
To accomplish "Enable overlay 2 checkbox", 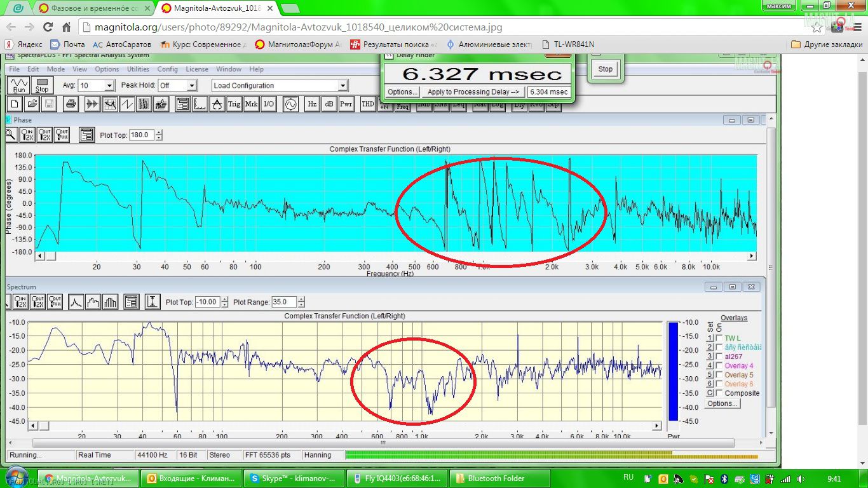I will point(719,348).
